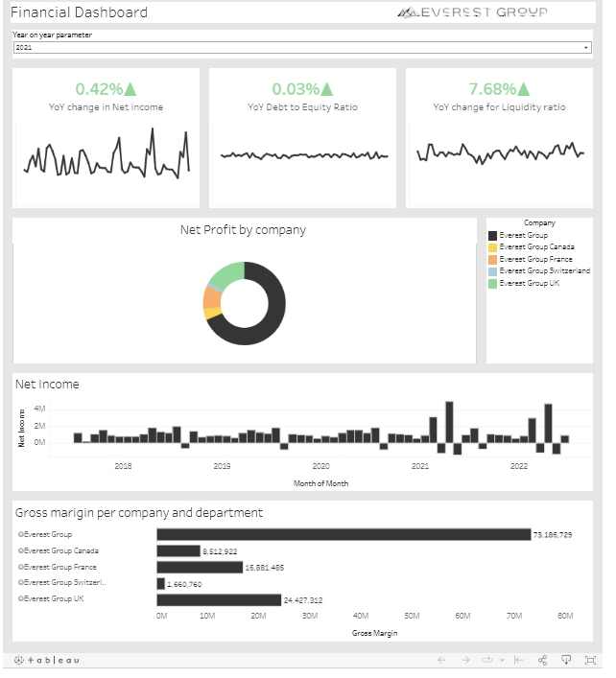The width and height of the screenshot is (616, 678).
Task: Open the replay options dropdown arrow
Action: (502, 661)
